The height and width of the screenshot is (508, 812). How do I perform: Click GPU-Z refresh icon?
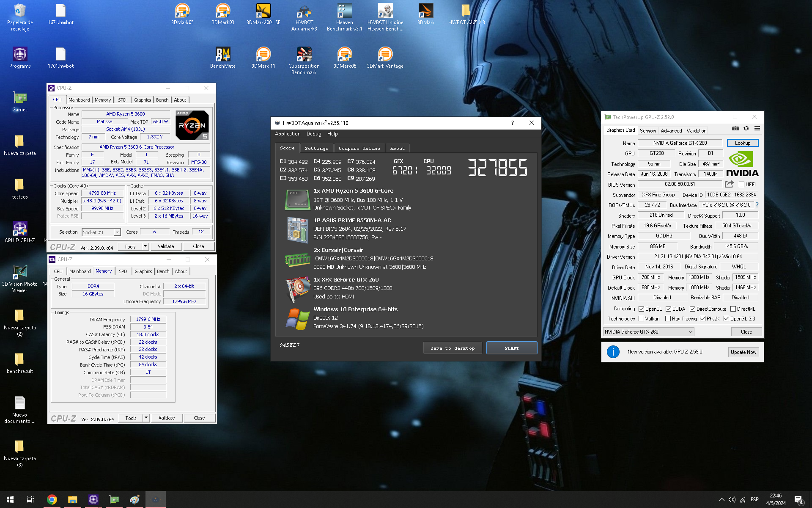coord(746,128)
